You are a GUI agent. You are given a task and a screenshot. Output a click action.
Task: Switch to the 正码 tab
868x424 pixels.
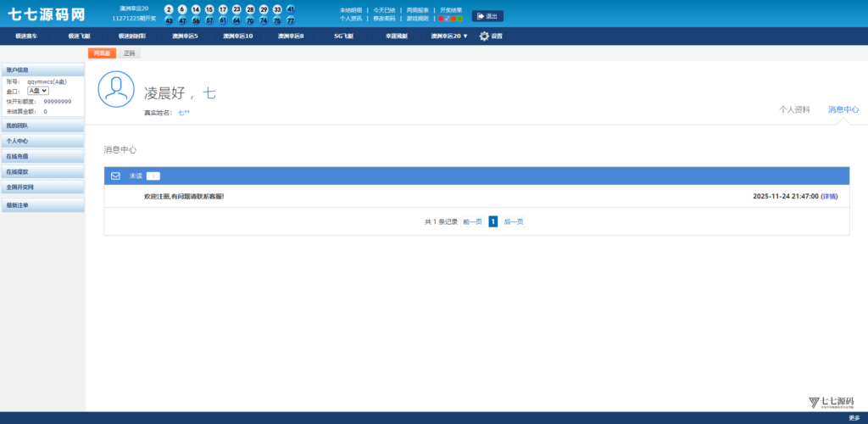point(129,53)
